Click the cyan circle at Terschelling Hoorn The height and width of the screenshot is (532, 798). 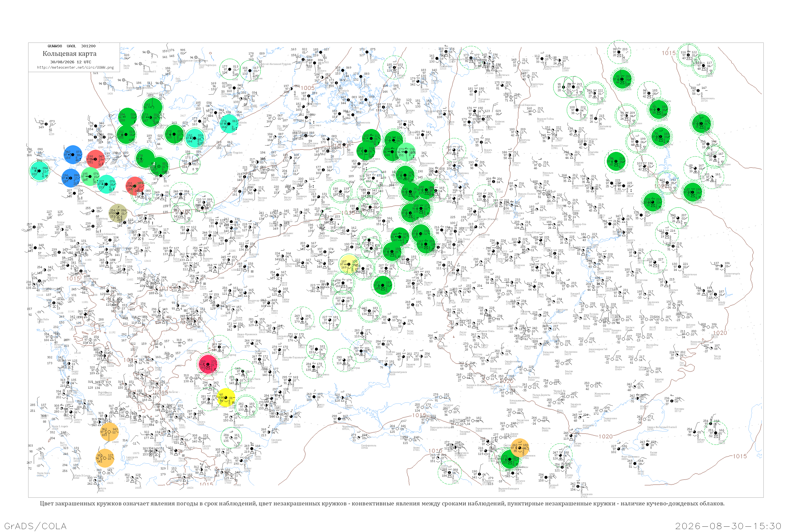click(x=39, y=171)
